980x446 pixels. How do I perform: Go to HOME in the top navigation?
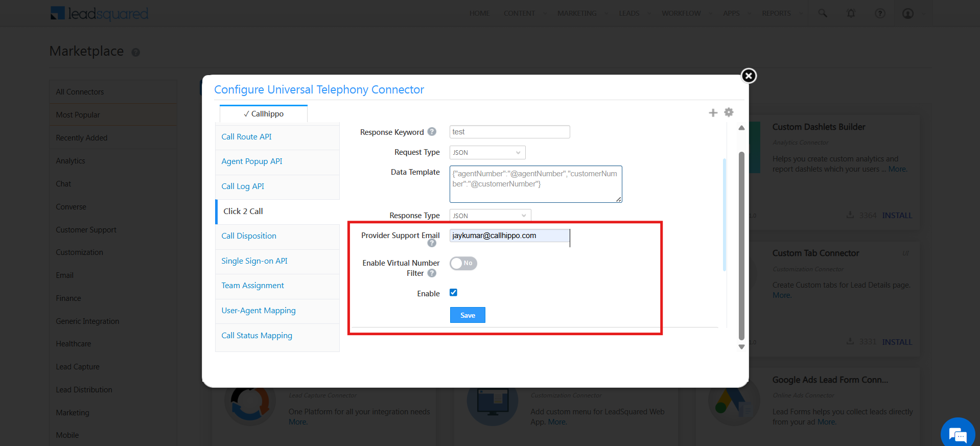[479, 13]
